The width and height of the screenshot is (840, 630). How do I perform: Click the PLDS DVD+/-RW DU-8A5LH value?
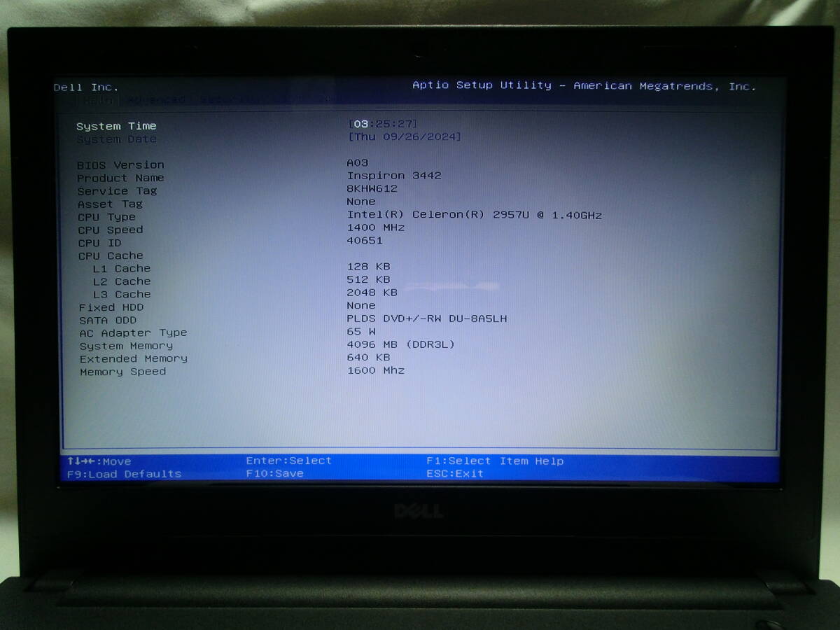point(427,318)
